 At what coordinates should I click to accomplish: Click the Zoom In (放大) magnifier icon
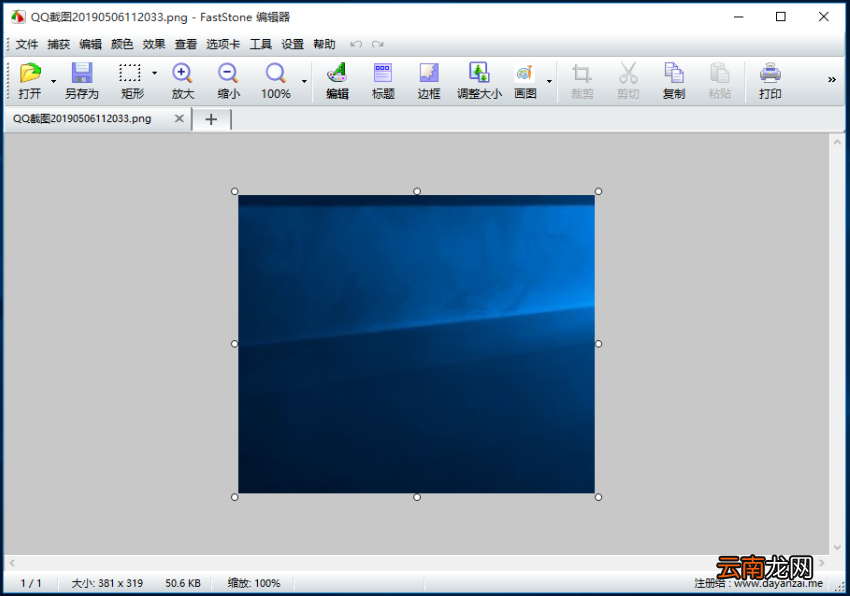pos(182,73)
